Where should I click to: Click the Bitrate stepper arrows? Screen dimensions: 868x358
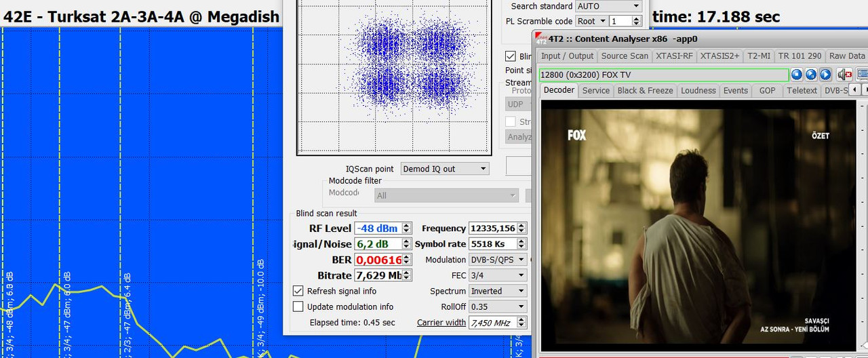pos(407,275)
